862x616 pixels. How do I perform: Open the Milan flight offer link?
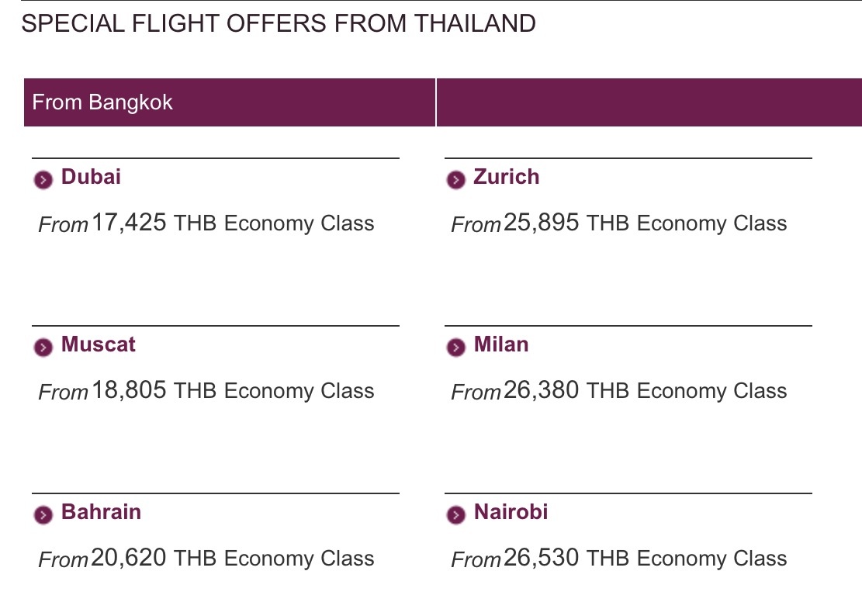tap(500, 344)
